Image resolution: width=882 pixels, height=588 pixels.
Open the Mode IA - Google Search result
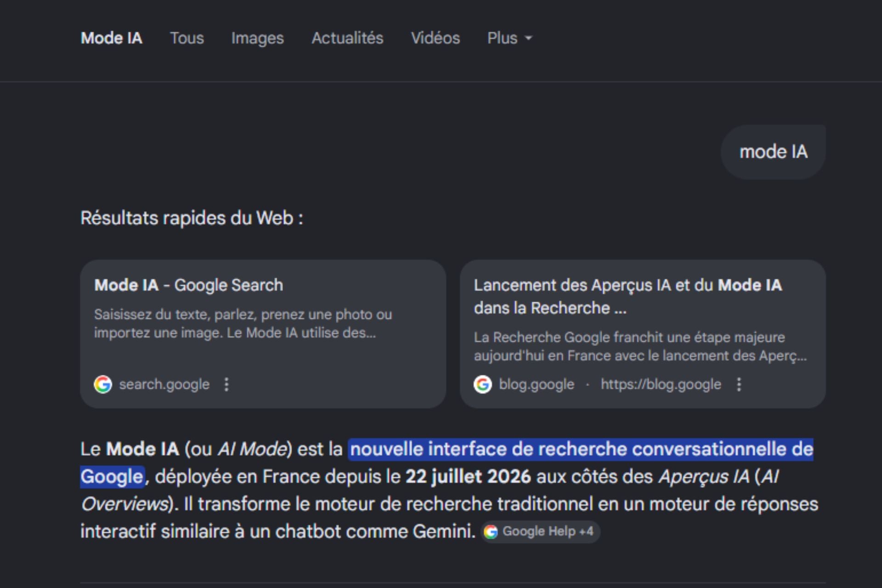pos(188,285)
